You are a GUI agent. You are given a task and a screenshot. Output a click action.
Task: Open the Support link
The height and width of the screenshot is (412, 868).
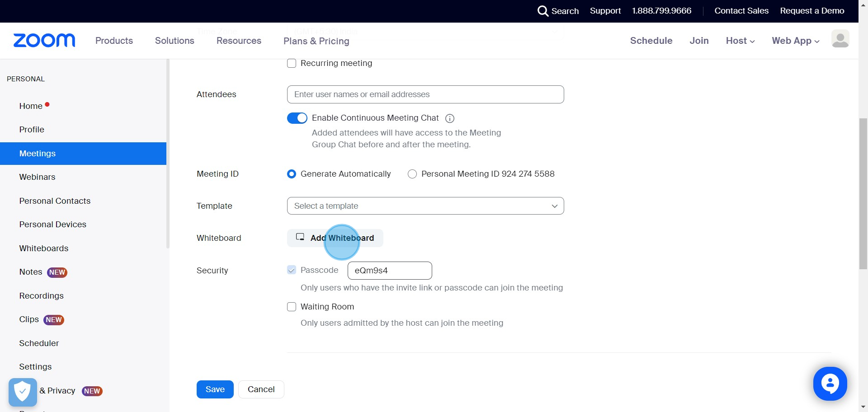pyautogui.click(x=605, y=11)
